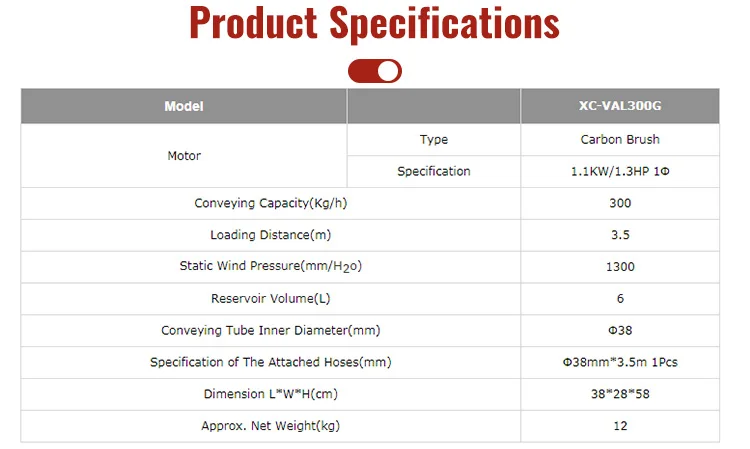750x449 pixels.
Task: Select the Reservoir Volume(L) label
Action: coord(270,299)
